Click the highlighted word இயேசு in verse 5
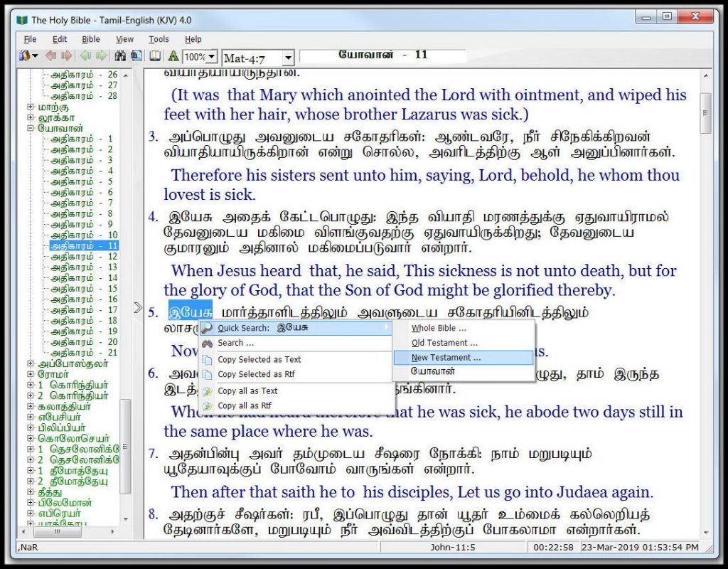 (x=191, y=311)
